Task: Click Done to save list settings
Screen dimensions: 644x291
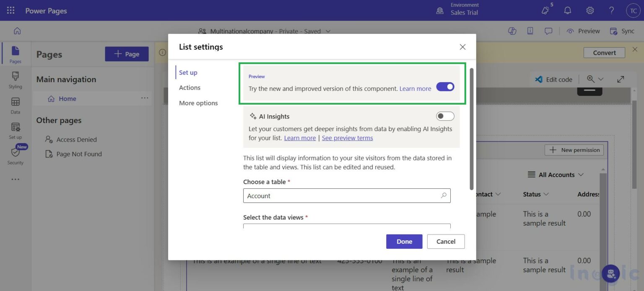Action: click(x=404, y=241)
